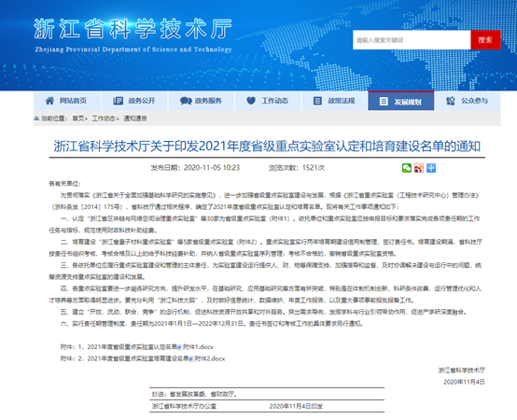Click the signature date 2020年11月4日
Image resolution: width=517 pixels, height=420 pixels.
pyautogui.click(x=464, y=382)
